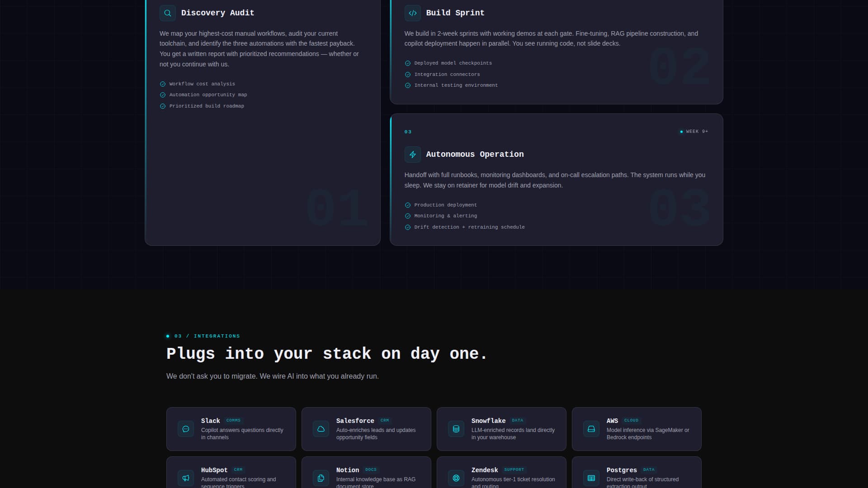Screen dimensions: 868x488
Task: Click the Autonomous Operation heading
Action: point(475,155)
